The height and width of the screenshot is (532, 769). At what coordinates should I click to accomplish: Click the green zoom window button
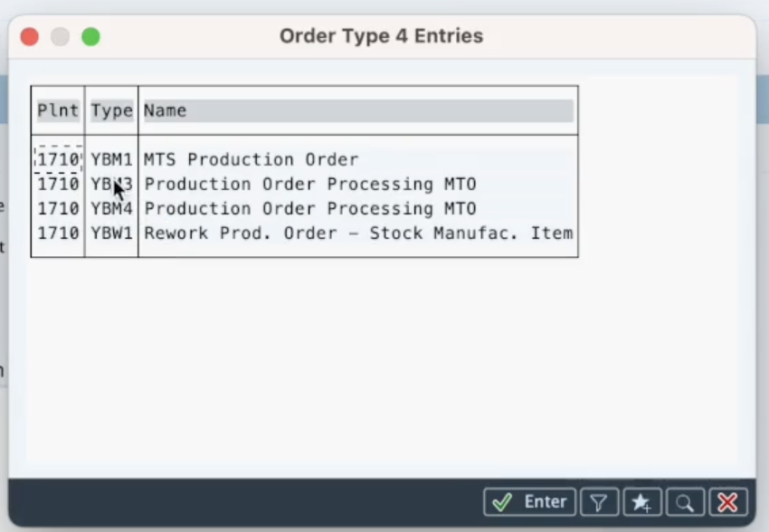pyautogui.click(x=90, y=37)
